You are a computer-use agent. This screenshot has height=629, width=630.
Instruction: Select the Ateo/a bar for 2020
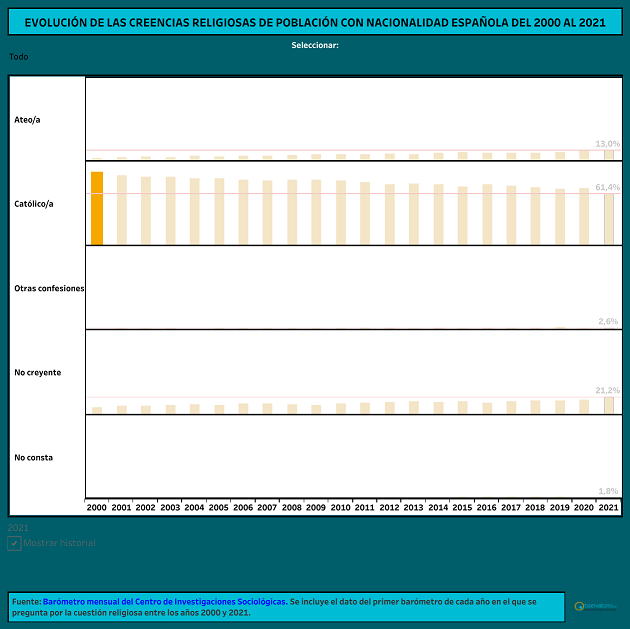tap(584, 155)
